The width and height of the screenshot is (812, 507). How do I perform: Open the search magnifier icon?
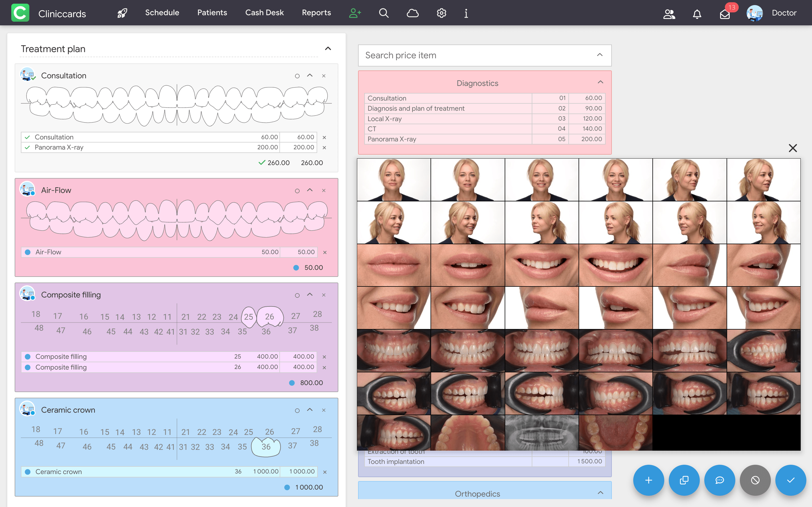coord(383,13)
